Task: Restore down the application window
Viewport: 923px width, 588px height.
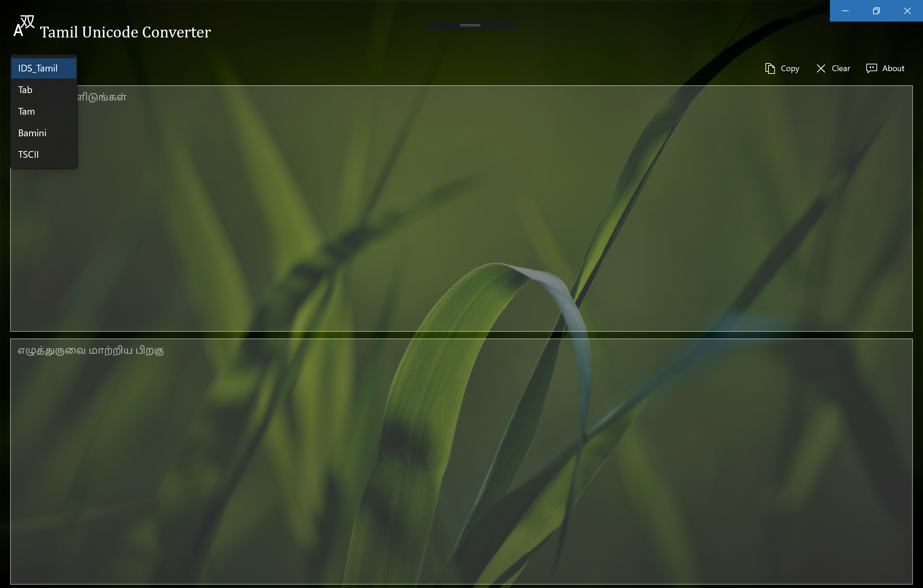Action: coord(876,11)
